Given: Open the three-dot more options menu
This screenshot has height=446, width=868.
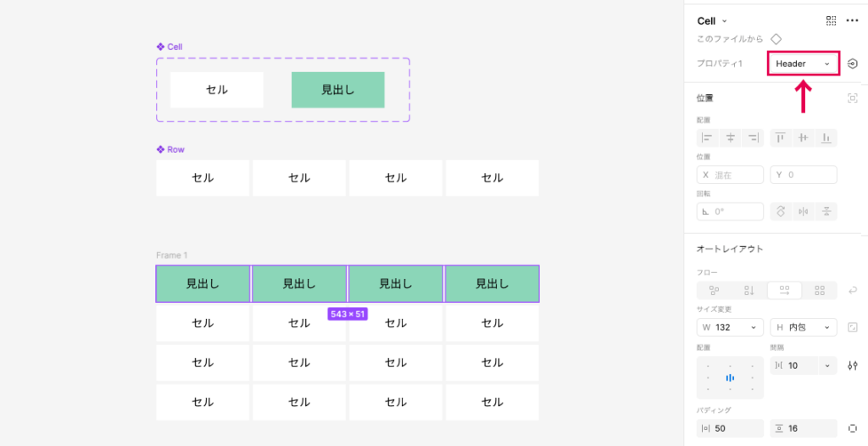Looking at the screenshot, I should tap(852, 20).
